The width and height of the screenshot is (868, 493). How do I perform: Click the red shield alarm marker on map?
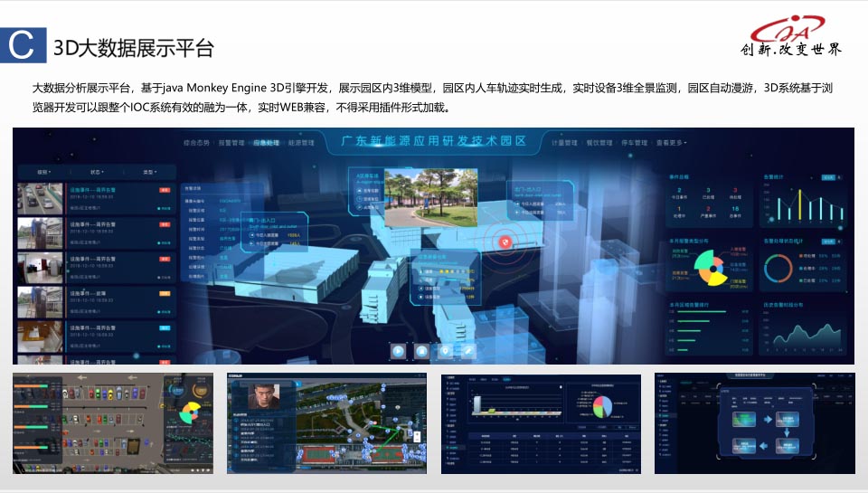(506, 242)
